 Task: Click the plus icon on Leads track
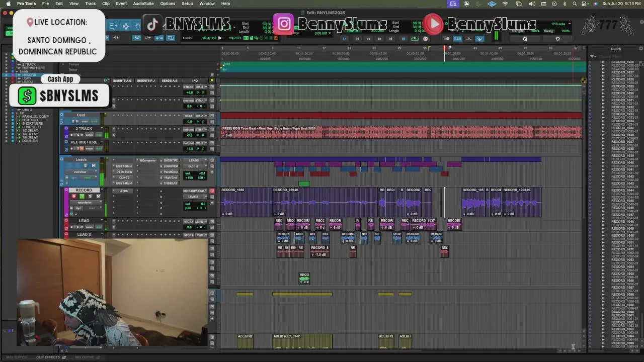(212, 172)
